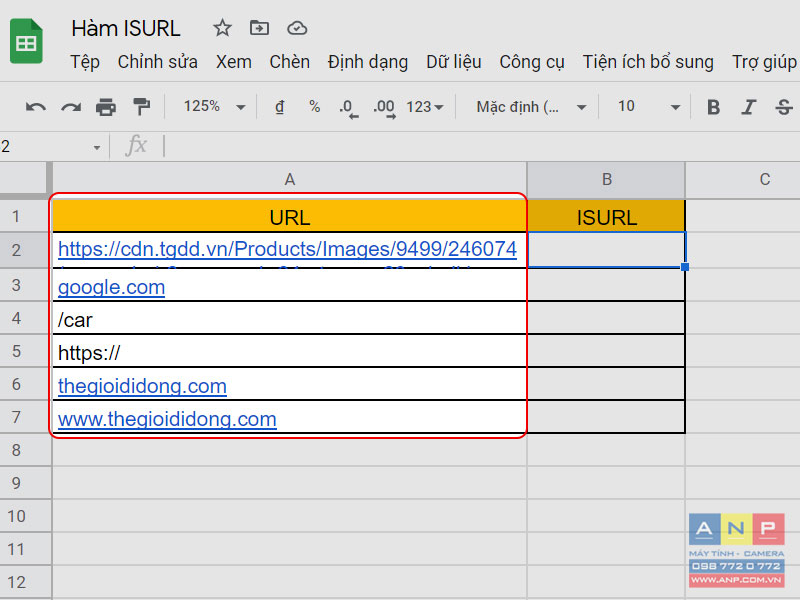Increase decimal places
The height and width of the screenshot is (600, 800).
pos(384,108)
